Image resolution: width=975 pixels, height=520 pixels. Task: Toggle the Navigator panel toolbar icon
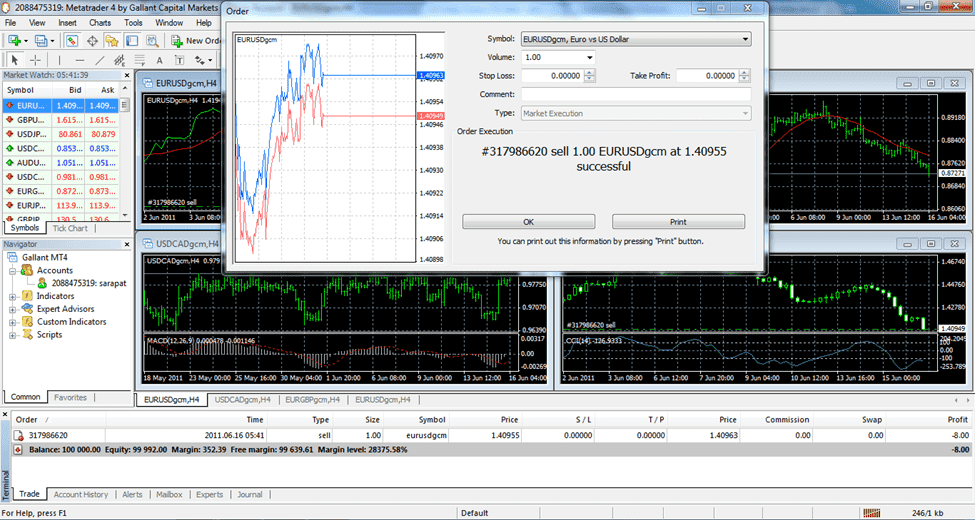110,41
